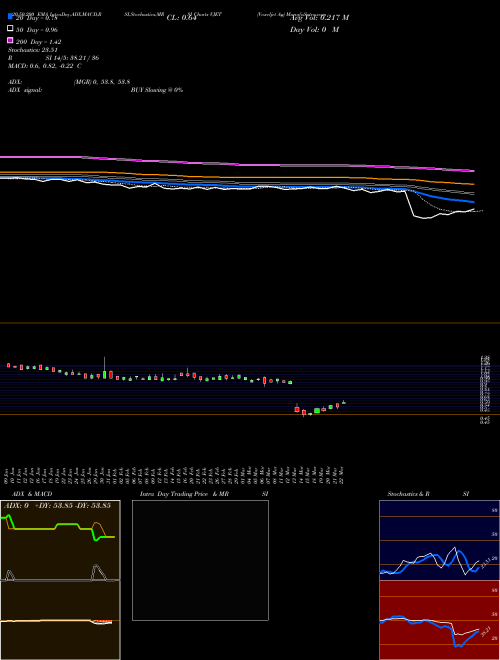This screenshot has width=500, height=660.
Task: Click the 0.45 price axis label
Action: click(x=485, y=418)
